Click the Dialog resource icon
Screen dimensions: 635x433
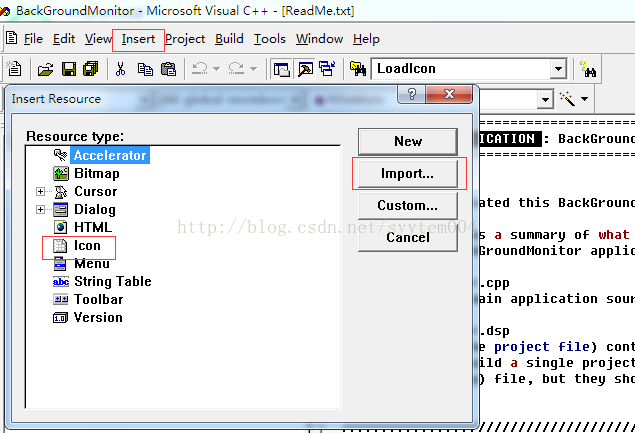[61, 209]
